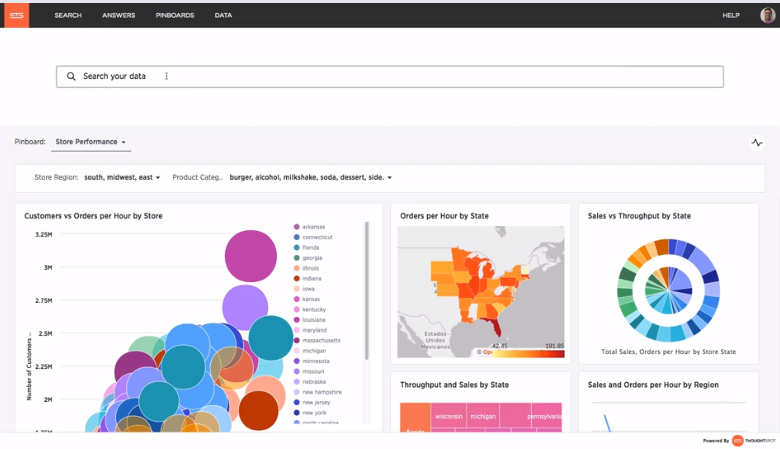Expand the Store Region filter dropdown
This screenshot has width=780, height=449.
(122, 177)
